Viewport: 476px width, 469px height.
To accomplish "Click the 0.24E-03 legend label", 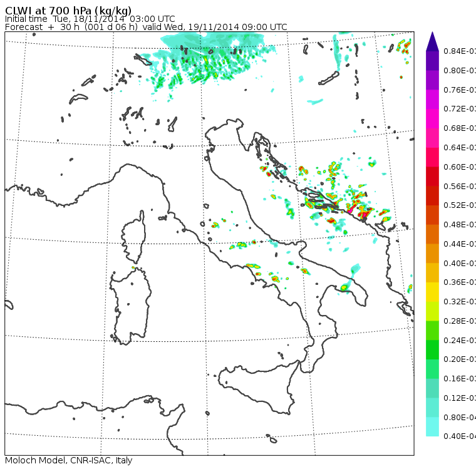I will (460, 340).
